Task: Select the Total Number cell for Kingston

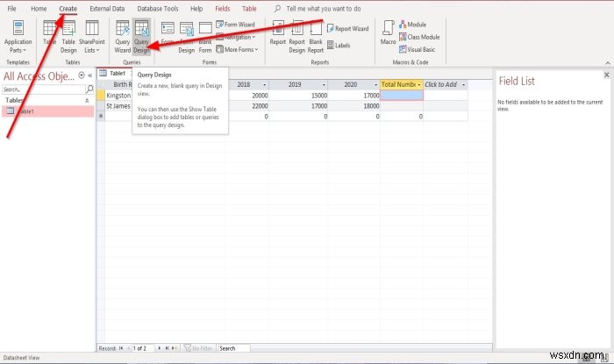Action: [402, 96]
